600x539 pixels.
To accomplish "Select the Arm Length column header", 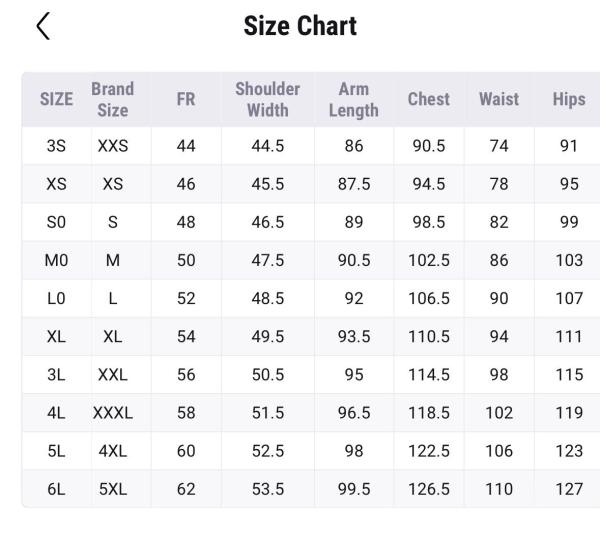I will click(353, 99).
